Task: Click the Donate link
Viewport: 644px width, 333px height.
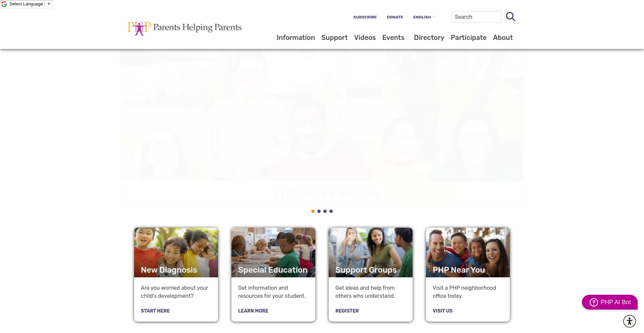Action: tap(395, 17)
